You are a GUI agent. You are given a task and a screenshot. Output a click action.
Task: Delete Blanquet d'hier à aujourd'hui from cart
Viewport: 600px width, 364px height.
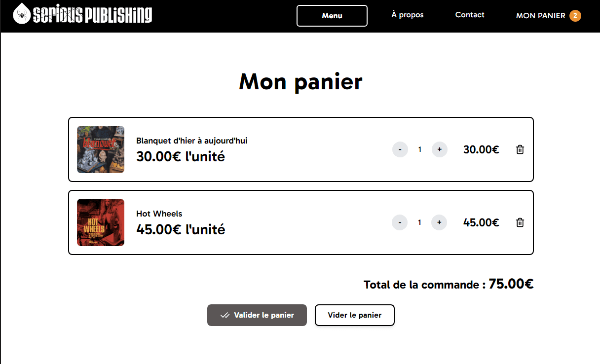(520, 149)
